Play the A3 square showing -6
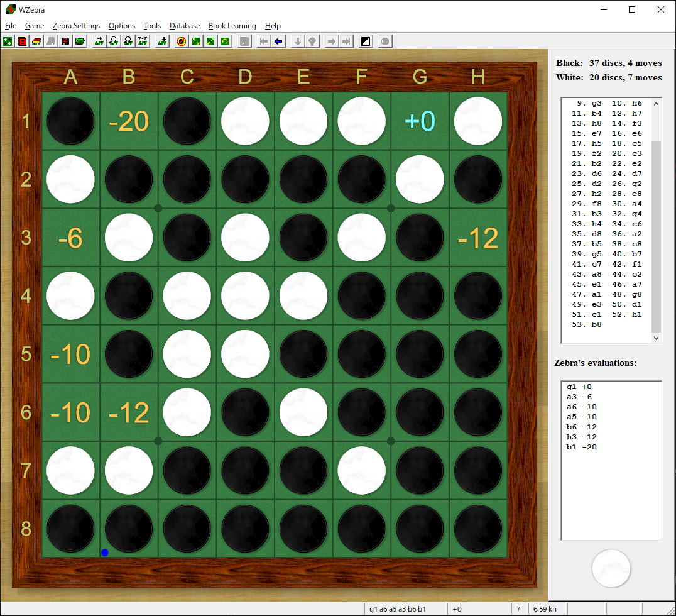This screenshot has width=676, height=616. (x=71, y=238)
